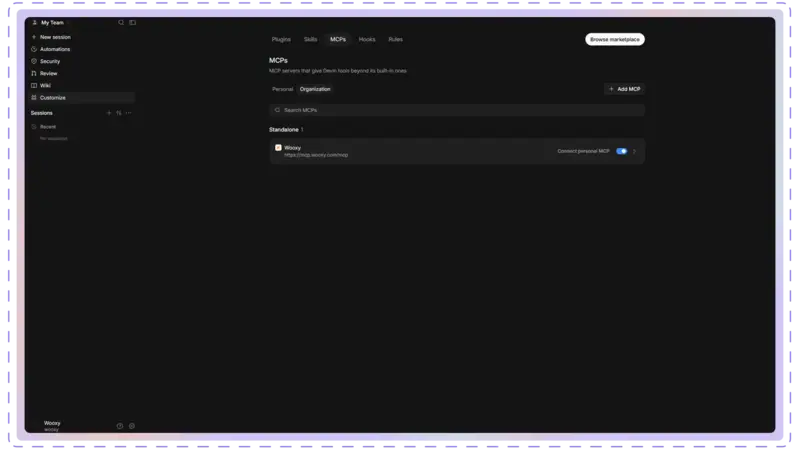Switch to the Rules tab
The width and height of the screenshot is (800, 450).
pyautogui.click(x=395, y=39)
